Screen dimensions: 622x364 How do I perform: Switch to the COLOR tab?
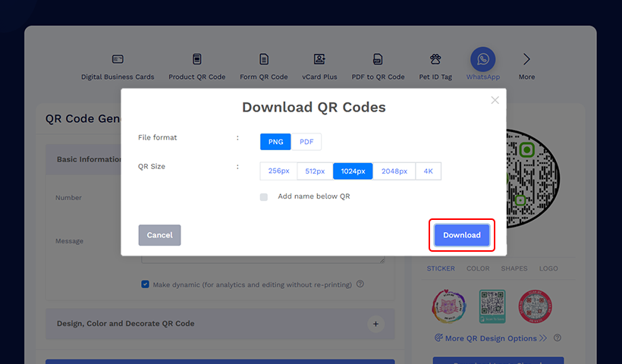click(478, 268)
